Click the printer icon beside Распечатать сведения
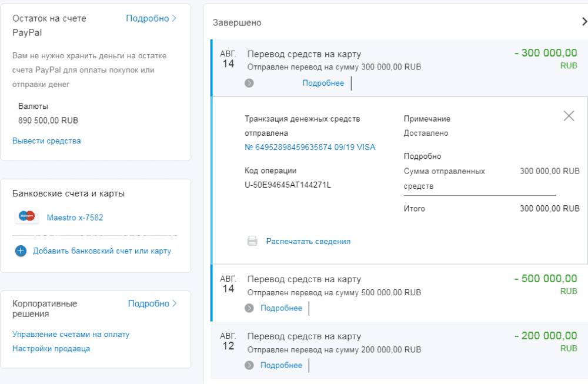Image resolution: width=588 pixels, height=384 pixels. click(x=252, y=241)
